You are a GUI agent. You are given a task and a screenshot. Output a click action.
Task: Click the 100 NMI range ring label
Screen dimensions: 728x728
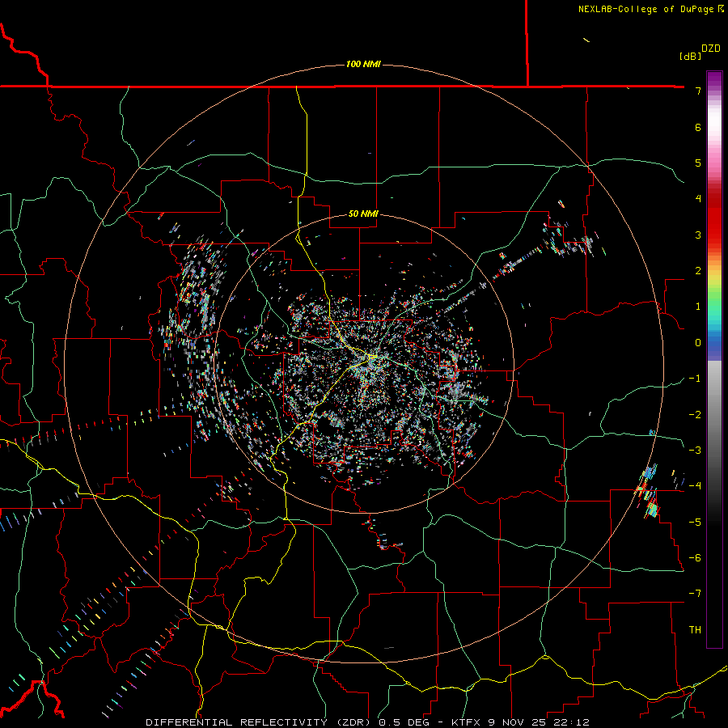[x=363, y=64]
